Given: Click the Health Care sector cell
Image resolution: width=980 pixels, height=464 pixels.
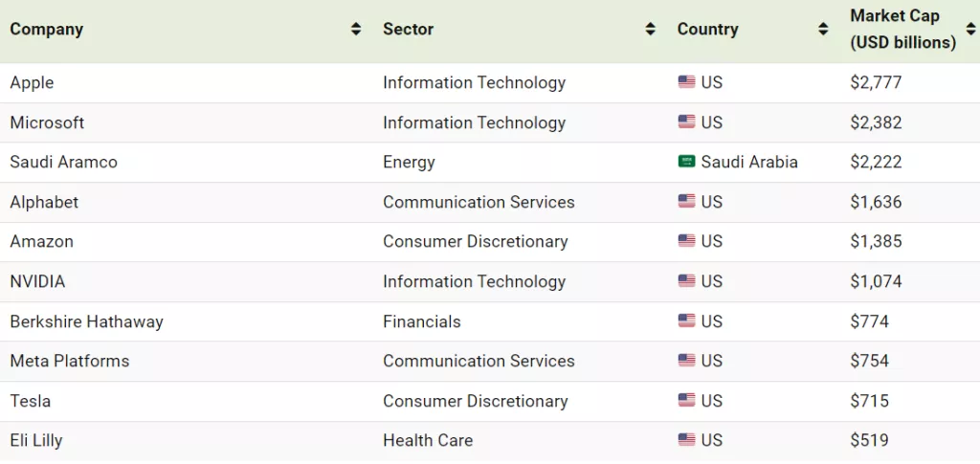Looking at the screenshot, I should [x=428, y=440].
